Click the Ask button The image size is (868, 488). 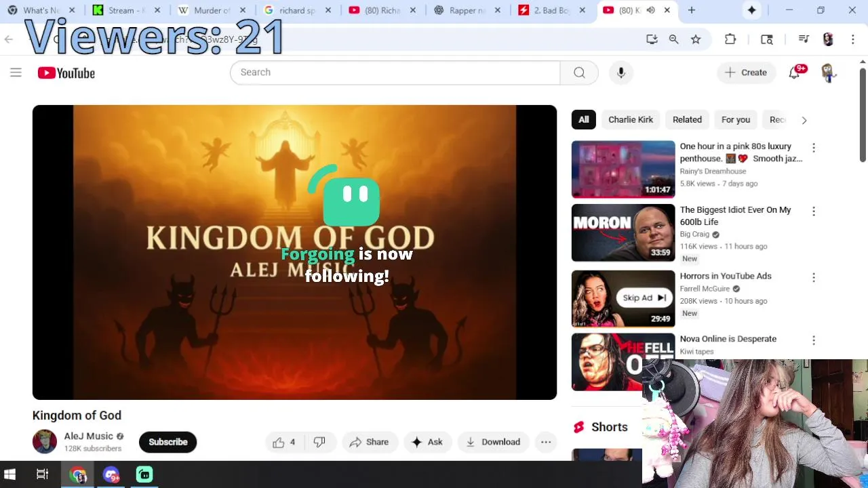coord(427,442)
